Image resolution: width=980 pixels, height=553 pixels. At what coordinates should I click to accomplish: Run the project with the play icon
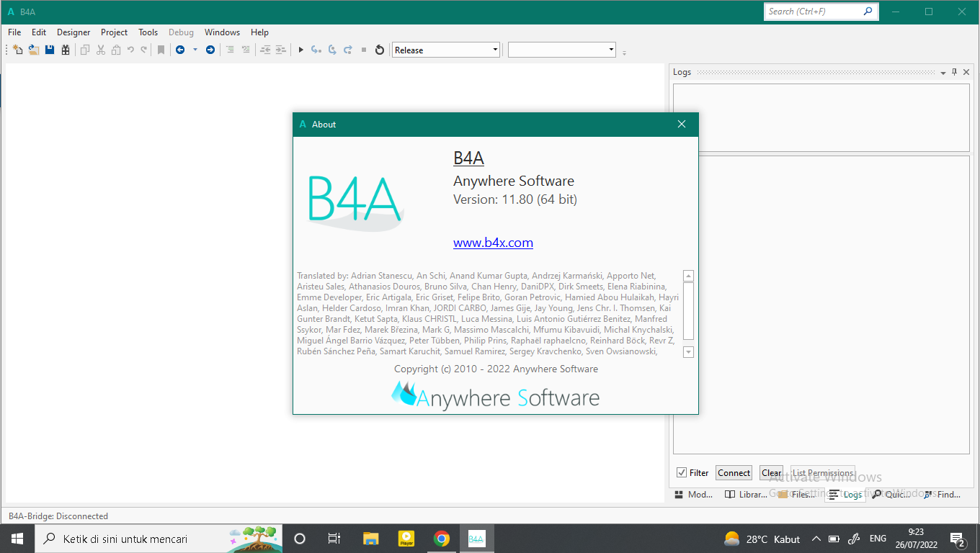tap(301, 50)
